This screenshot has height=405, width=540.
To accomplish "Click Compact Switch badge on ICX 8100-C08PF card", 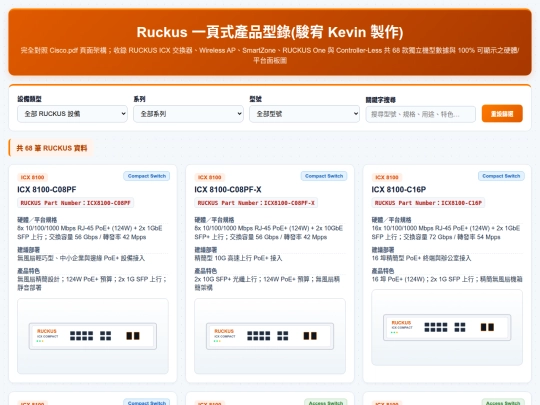I will click(x=147, y=176).
